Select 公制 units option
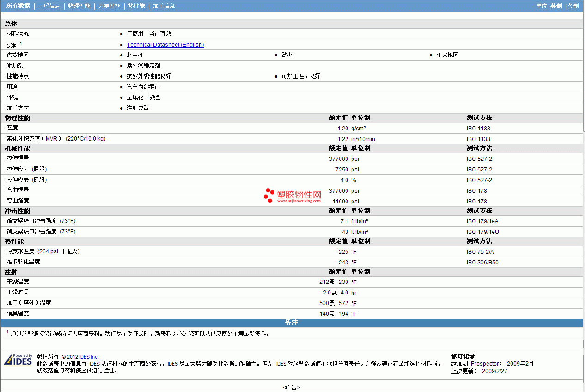 [x=573, y=6]
